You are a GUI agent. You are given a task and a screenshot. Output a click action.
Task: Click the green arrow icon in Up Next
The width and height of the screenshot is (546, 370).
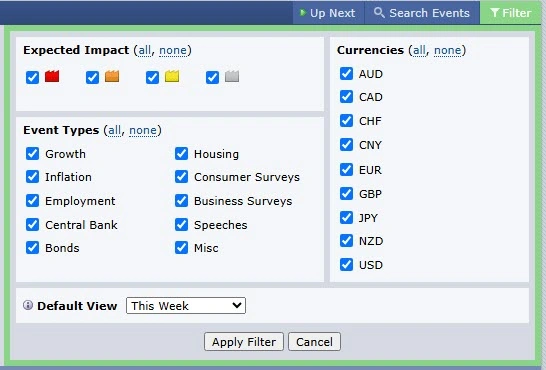(x=303, y=13)
